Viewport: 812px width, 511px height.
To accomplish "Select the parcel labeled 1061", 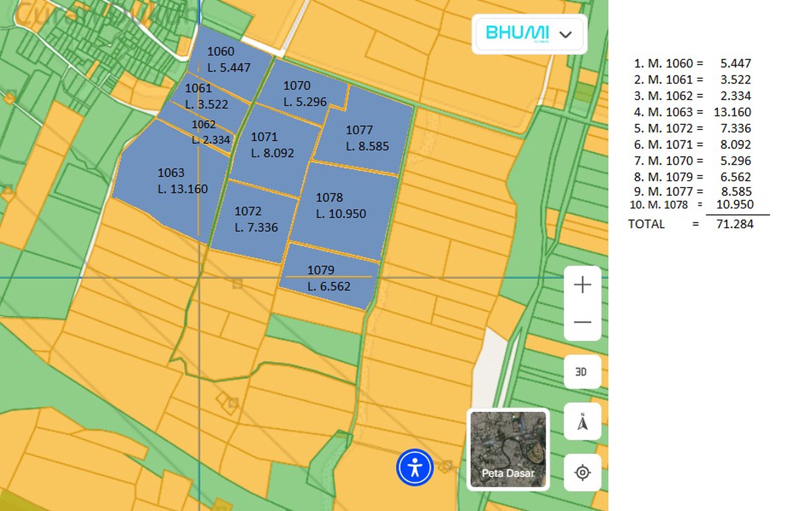I will [206, 96].
